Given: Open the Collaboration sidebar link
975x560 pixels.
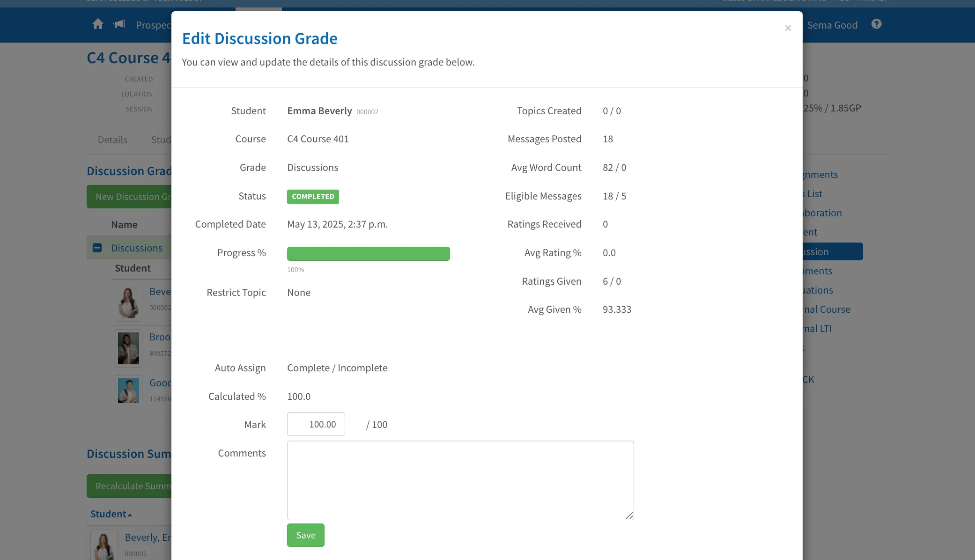Looking at the screenshot, I should click(x=822, y=213).
